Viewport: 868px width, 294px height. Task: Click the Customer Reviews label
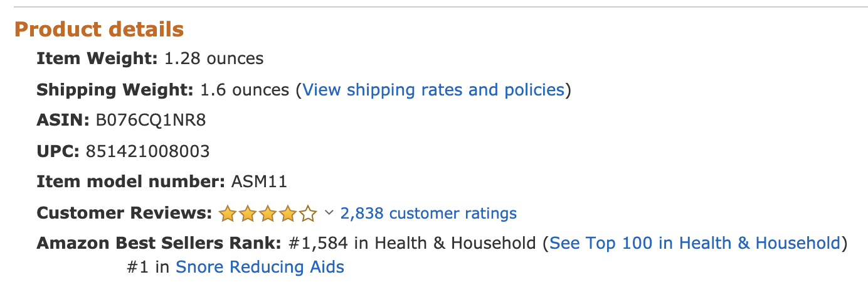[124, 214]
